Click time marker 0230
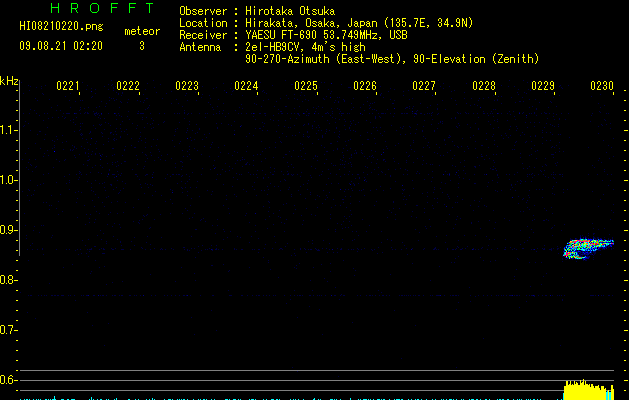This screenshot has width=629, height=400. point(602,86)
